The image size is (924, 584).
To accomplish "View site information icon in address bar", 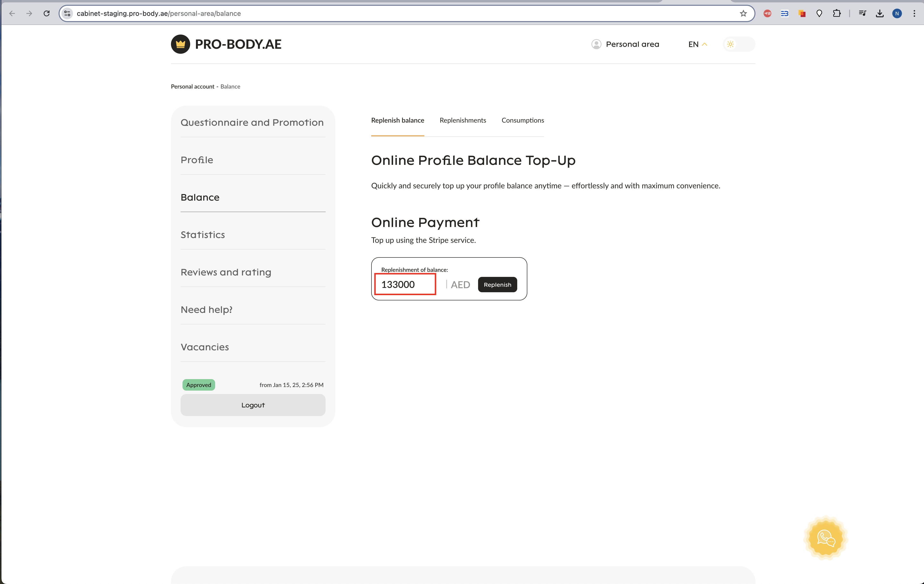I will [x=67, y=13].
